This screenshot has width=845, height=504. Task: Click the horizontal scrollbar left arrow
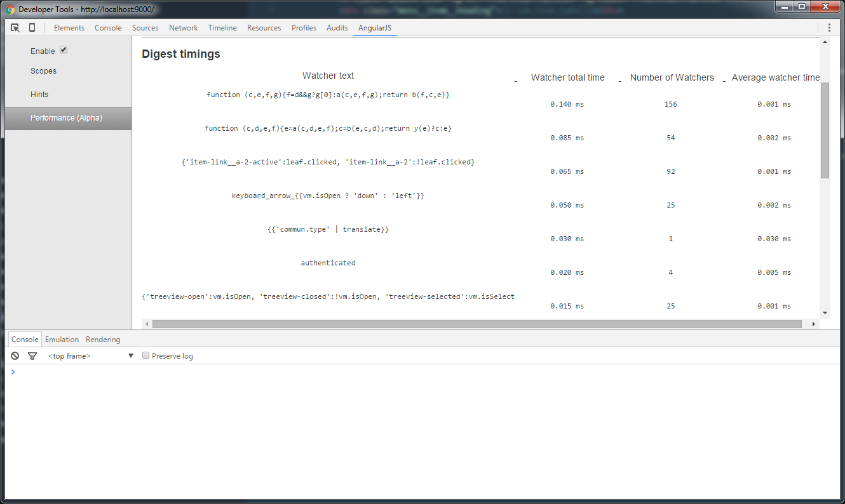147,324
